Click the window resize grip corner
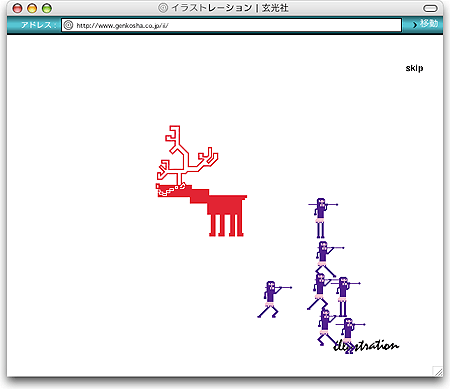 click(438, 371)
